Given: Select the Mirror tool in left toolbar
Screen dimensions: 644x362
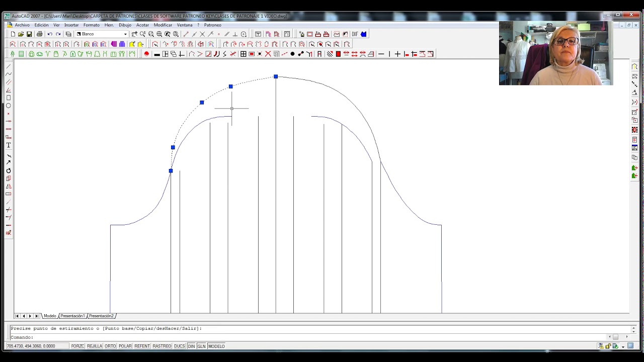Looking at the screenshot, I should click(9, 187).
